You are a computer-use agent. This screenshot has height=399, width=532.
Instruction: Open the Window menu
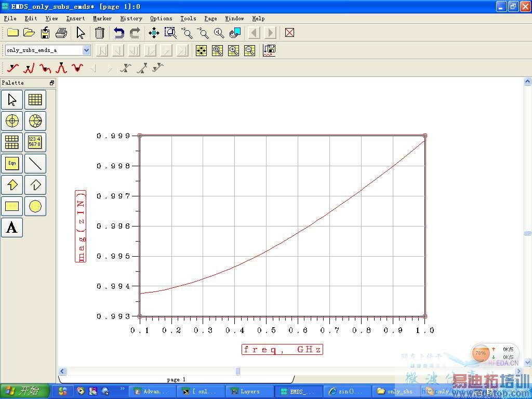234,18
